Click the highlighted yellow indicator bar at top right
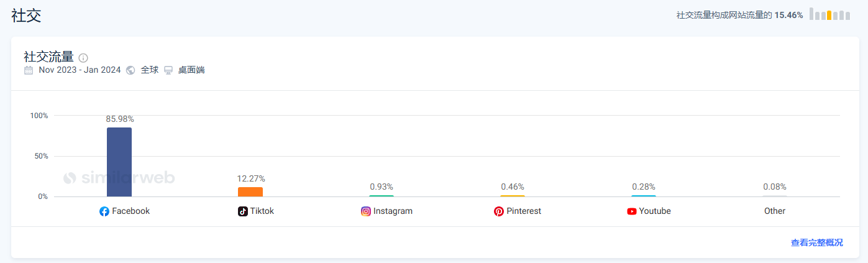 pos(829,15)
